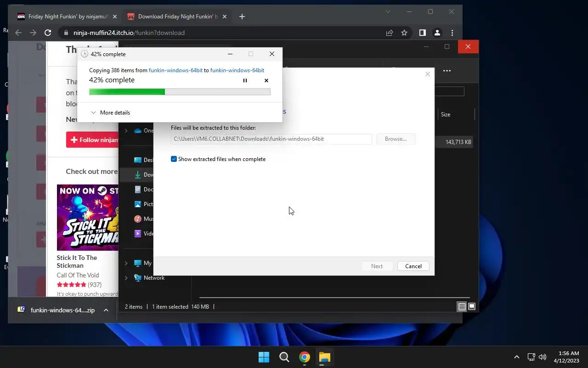This screenshot has width=588, height=368.
Task: Click the Chrome address bar URL
Action: [x=129, y=33]
